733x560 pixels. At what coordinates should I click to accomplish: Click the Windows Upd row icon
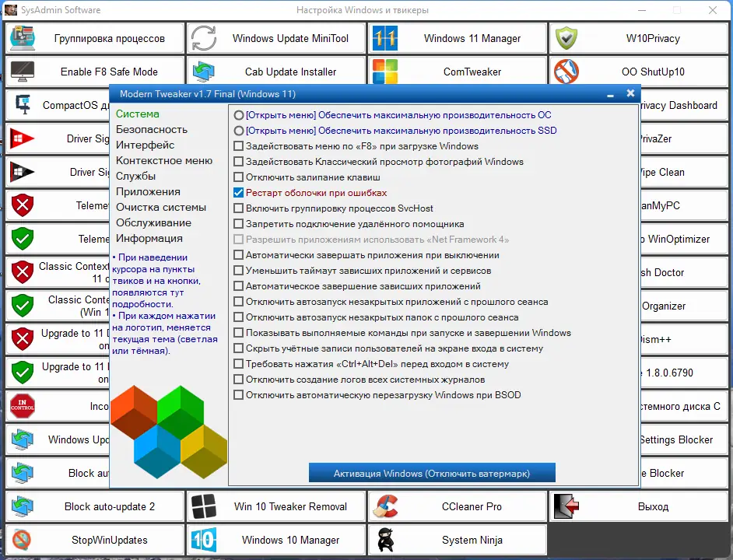point(23,439)
